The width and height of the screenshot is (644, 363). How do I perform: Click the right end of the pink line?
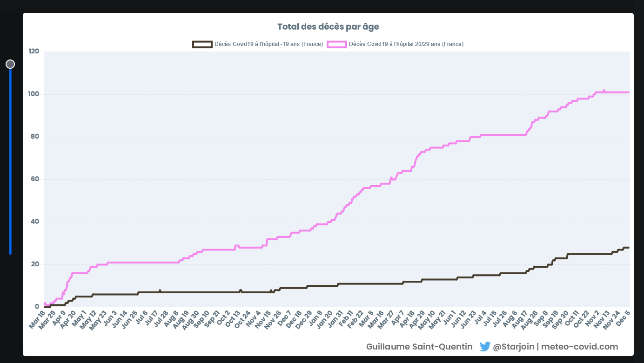(x=628, y=92)
